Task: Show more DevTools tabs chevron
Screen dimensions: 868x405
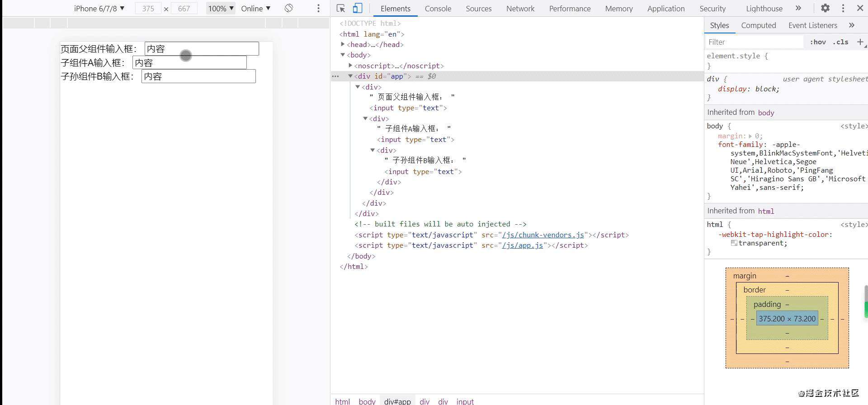Action: [798, 8]
